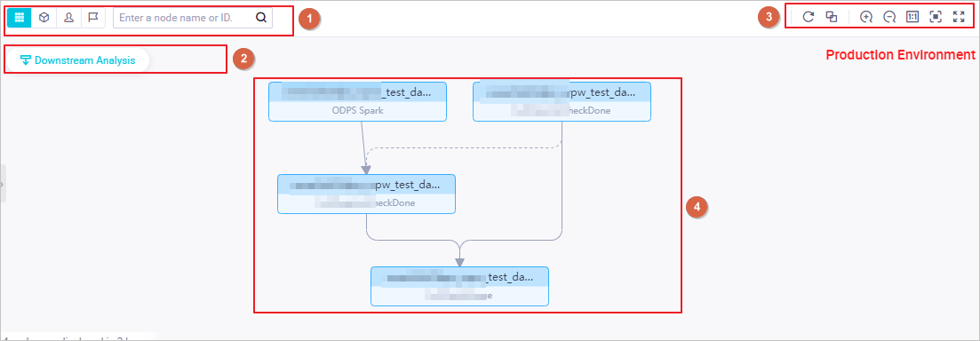This screenshot has height=341, width=980.
Task: Zoom out of the DAG
Action: (889, 18)
